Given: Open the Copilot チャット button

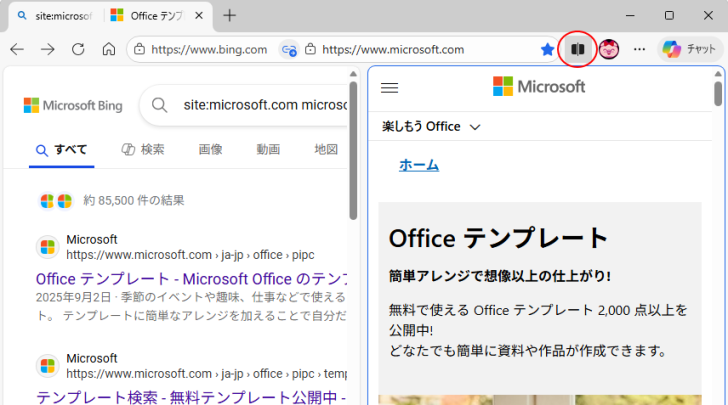Looking at the screenshot, I should tap(690, 49).
